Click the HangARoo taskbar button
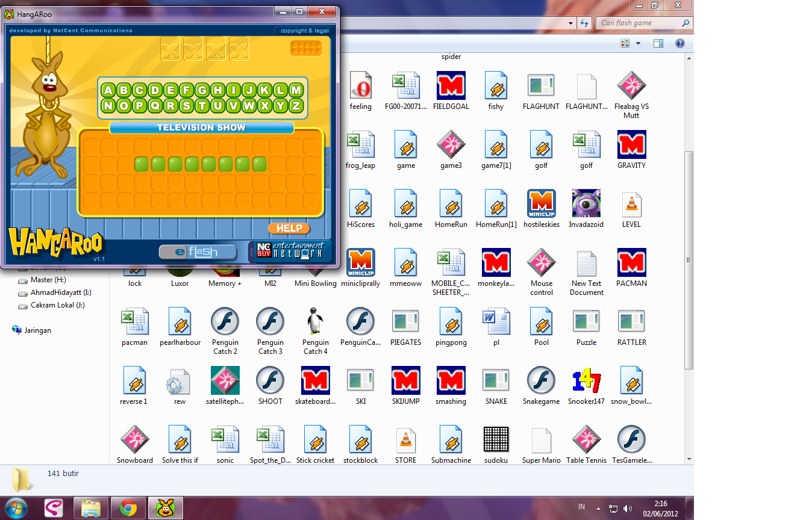The image size is (812, 520). [x=166, y=509]
